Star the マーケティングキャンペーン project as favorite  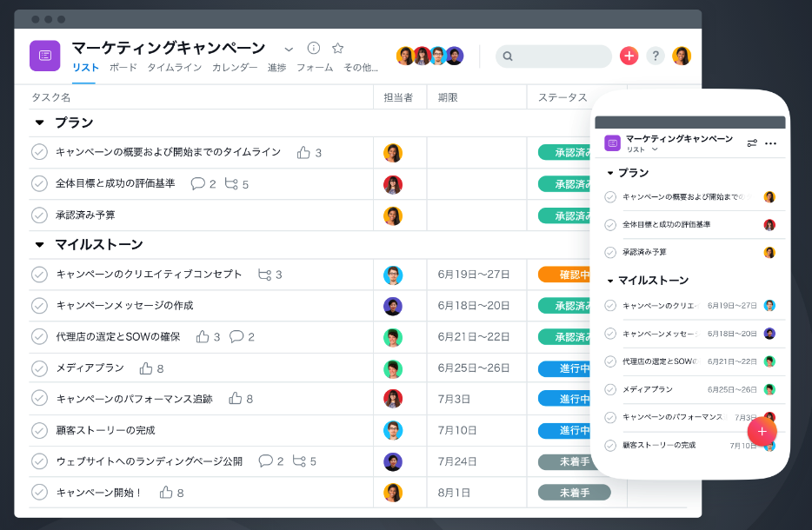click(x=338, y=48)
